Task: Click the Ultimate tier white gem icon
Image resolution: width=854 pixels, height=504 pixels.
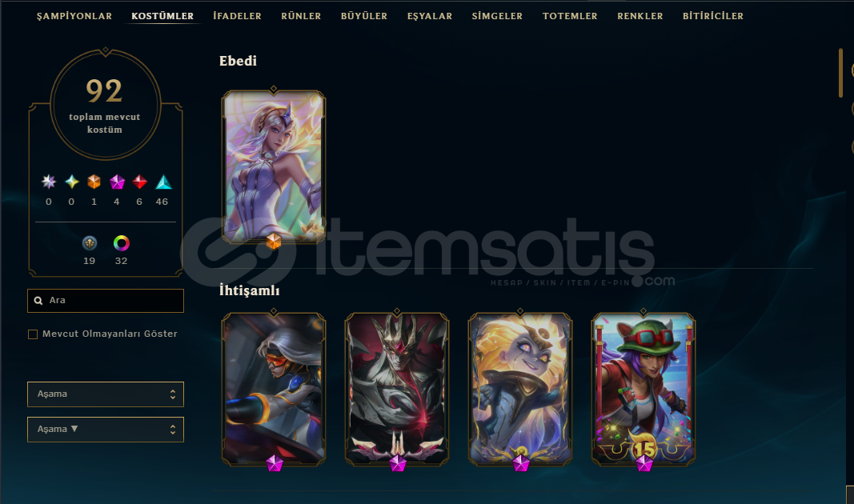Action: click(x=49, y=182)
